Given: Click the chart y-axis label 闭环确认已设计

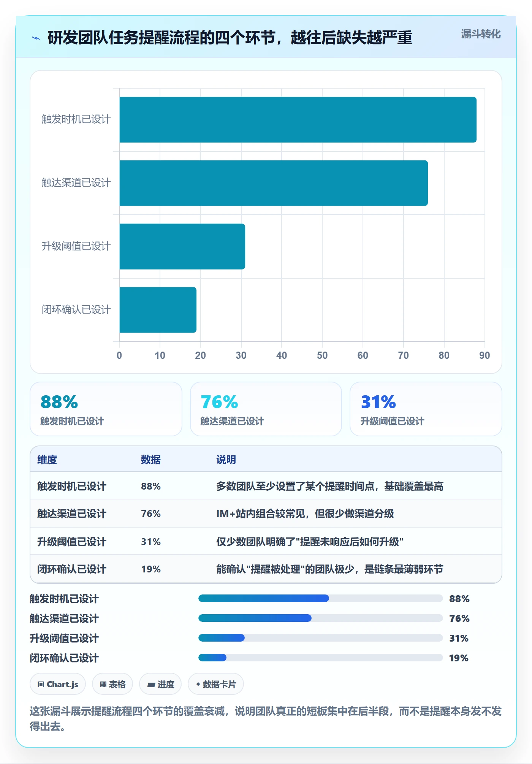Looking at the screenshot, I should [x=76, y=310].
